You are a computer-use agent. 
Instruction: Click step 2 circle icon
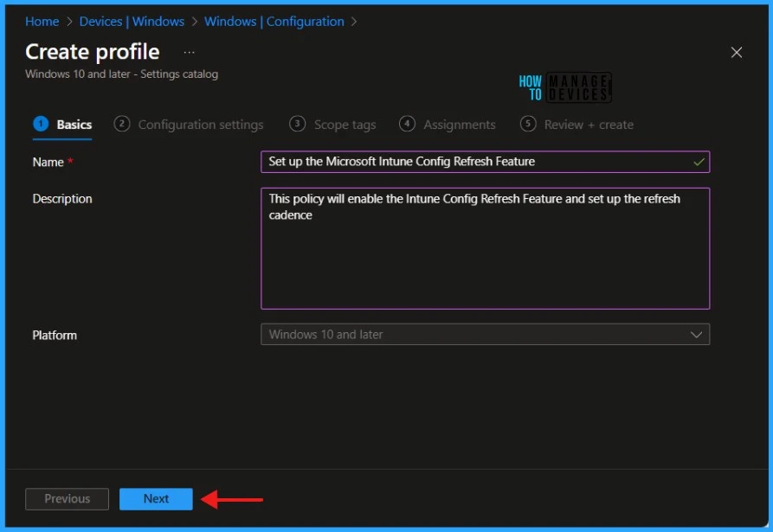pyautogui.click(x=122, y=124)
